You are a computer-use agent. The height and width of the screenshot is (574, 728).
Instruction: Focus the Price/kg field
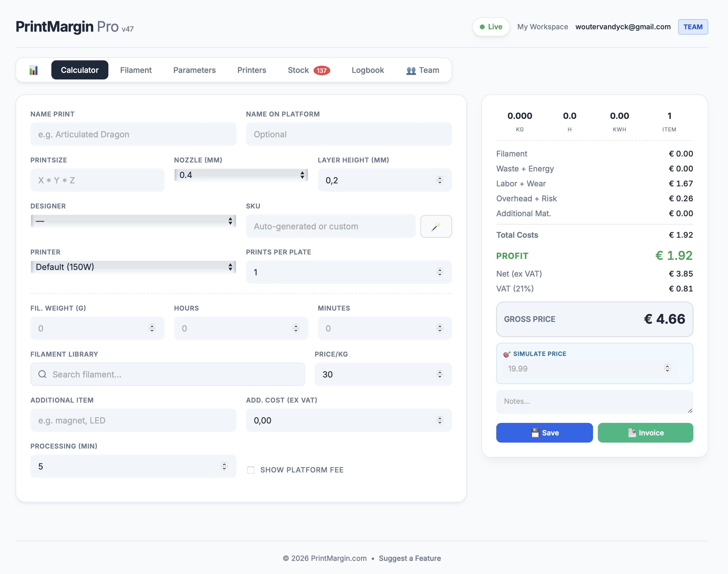click(x=383, y=374)
